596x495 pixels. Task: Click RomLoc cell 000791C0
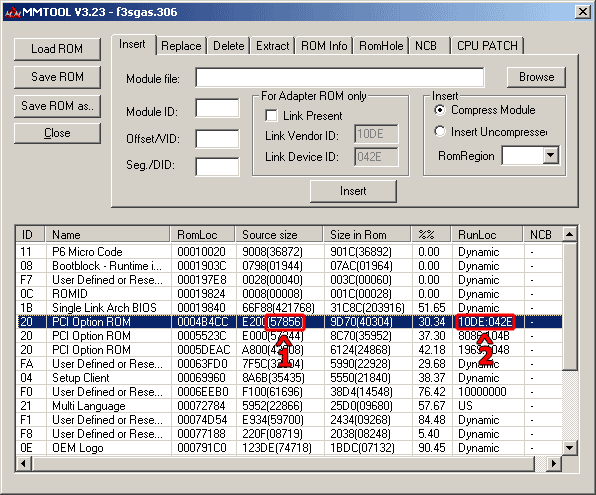pos(202,448)
